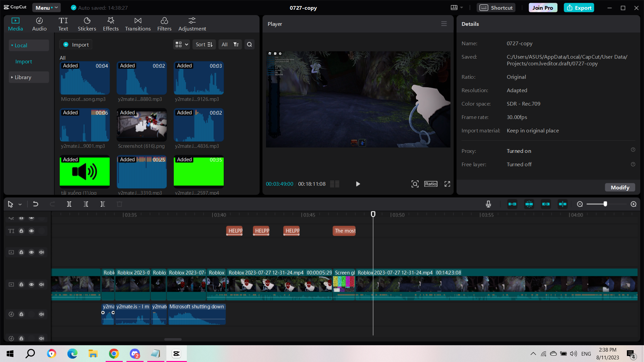
Task: Select Import in the sidebar
Action: point(23,61)
